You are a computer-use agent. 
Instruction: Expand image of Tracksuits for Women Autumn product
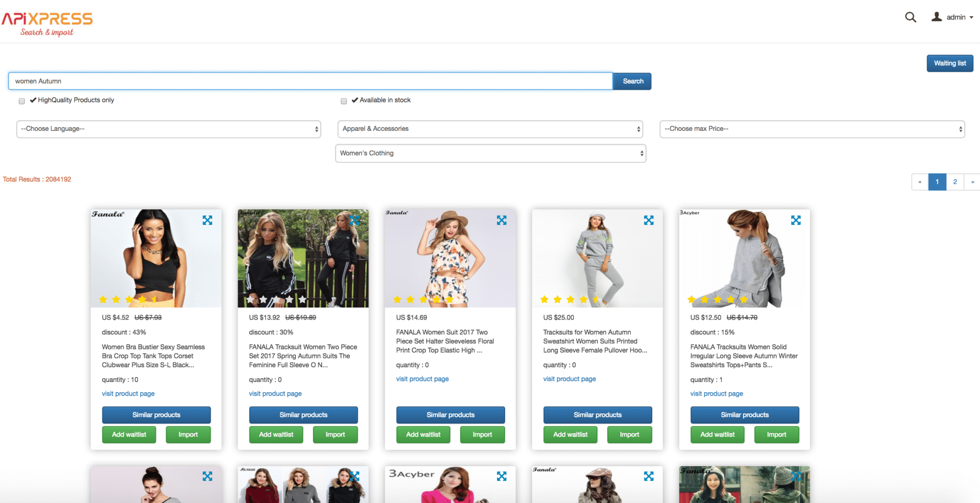coord(649,220)
